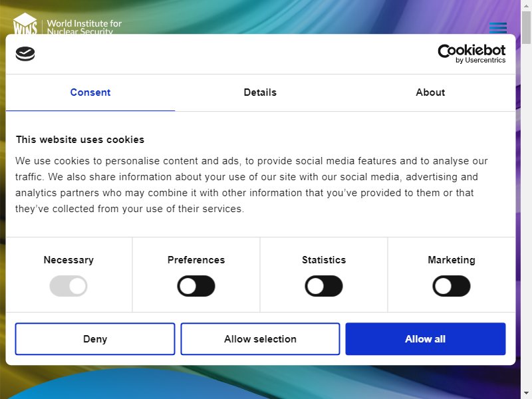Viewport: 532px width, 399px height.
Task: Click the Statistics label
Action: (324, 260)
